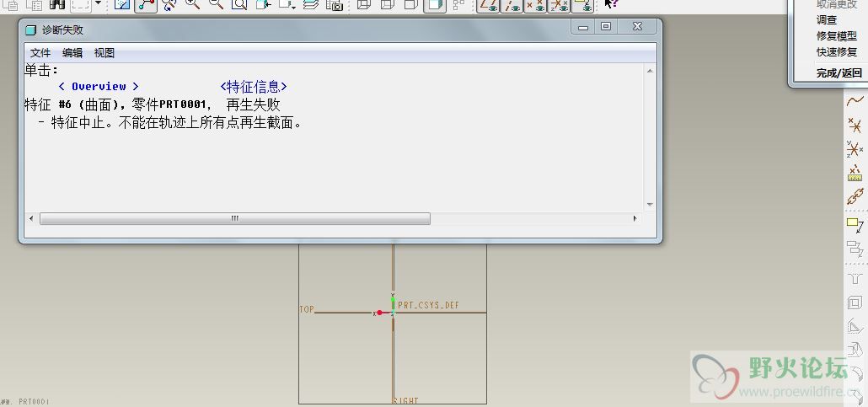Close the 诊断失败 window
The height and width of the screenshot is (407, 868).
(x=637, y=26)
